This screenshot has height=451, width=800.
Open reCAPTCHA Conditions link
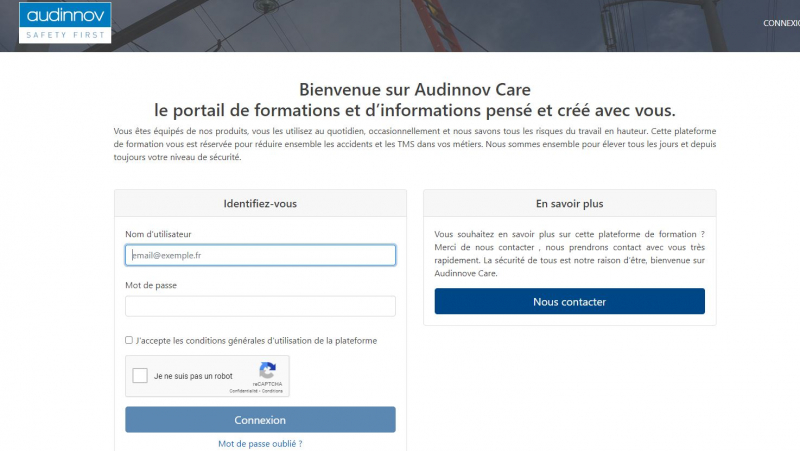(x=272, y=391)
